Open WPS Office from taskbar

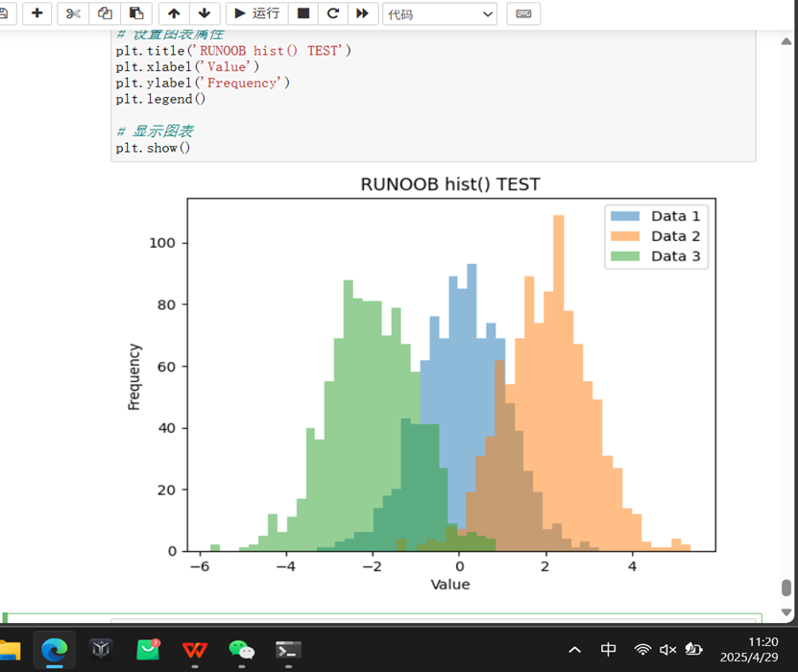point(194,650)
